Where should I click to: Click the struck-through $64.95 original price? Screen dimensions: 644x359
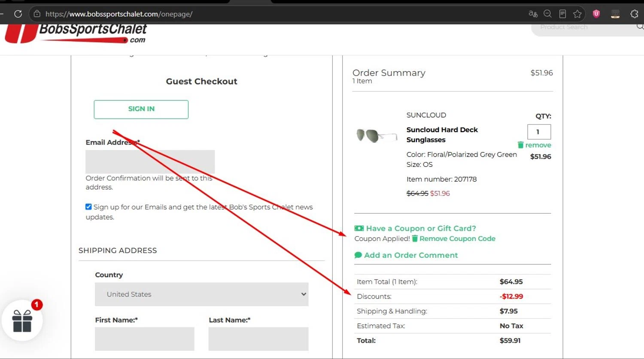[417, 193]
